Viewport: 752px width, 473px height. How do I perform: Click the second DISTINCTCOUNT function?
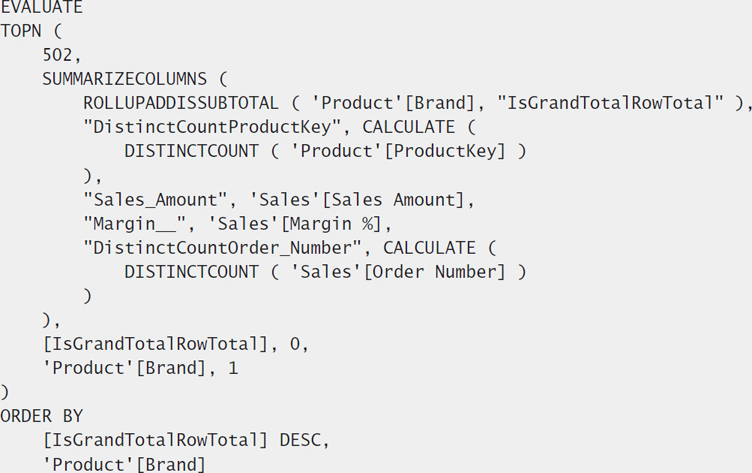(x=191, y=272)
